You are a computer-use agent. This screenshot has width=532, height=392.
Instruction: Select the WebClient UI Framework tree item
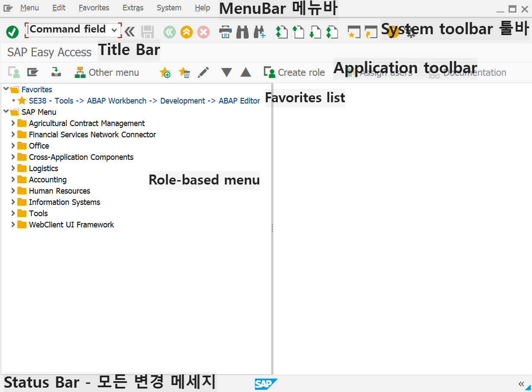[x=71, y=224]
